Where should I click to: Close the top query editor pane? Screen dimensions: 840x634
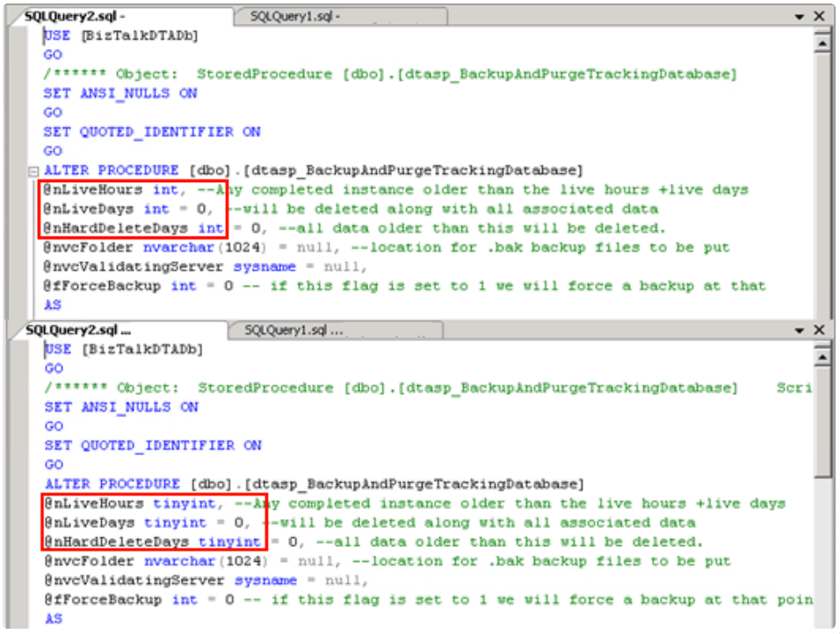(819, 16)
